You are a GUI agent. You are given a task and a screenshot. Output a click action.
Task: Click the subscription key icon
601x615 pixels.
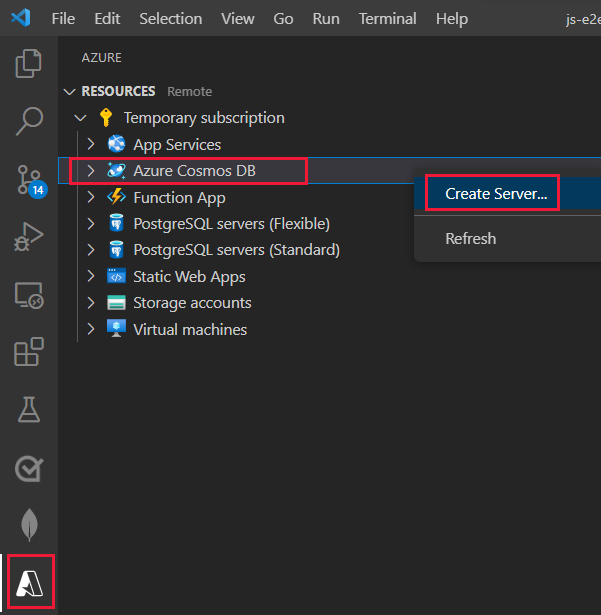pyautogui.click(x=106, y=118)
